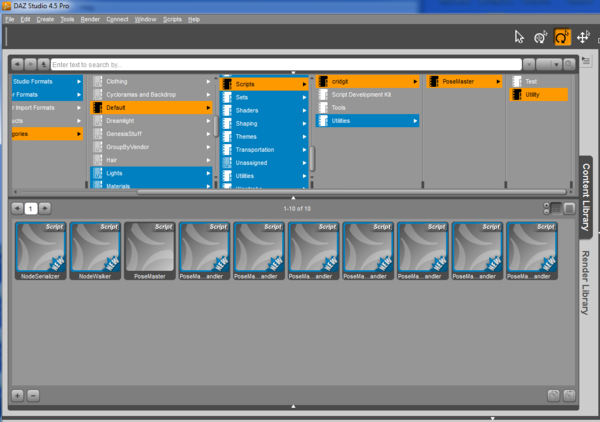Click page number 1 field

click(x=31, y=209)
